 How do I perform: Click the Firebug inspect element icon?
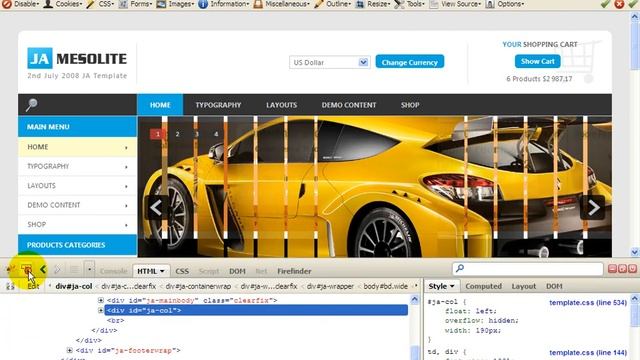[x=27, y=269]
